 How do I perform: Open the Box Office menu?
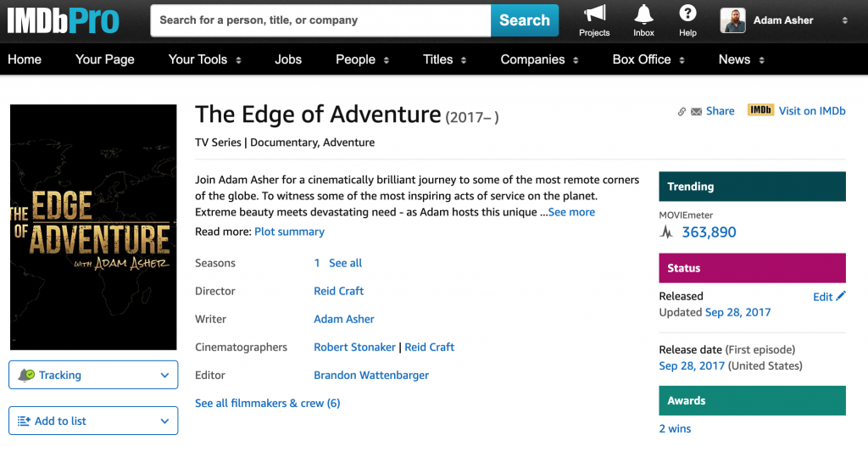[648, 59]
